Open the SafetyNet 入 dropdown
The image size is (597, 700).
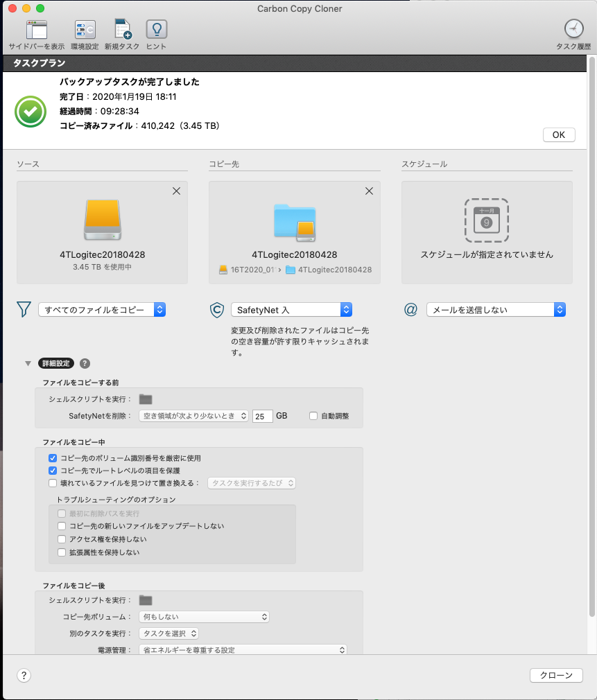tap(292, 310)
